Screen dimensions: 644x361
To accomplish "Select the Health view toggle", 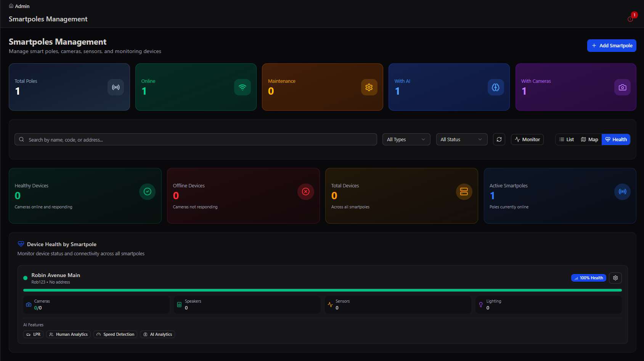I will click(x=616, y=139).
